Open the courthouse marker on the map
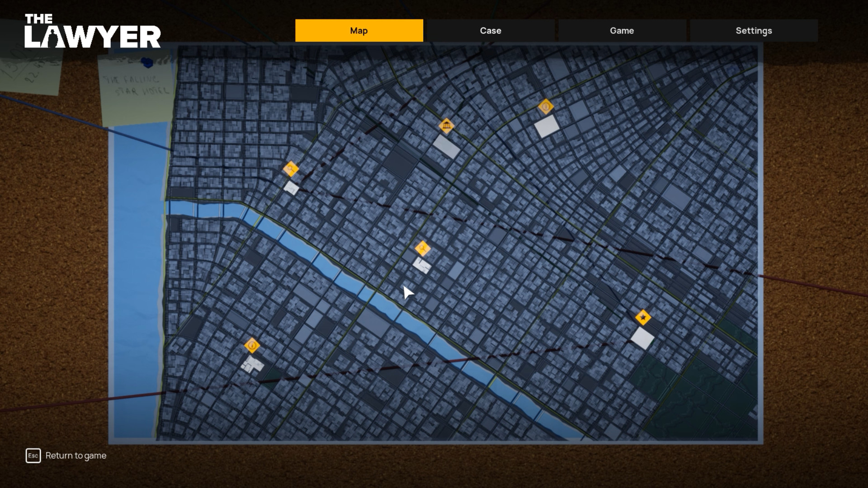This screenshot has height=488, width=868. (x=447, y=127)
